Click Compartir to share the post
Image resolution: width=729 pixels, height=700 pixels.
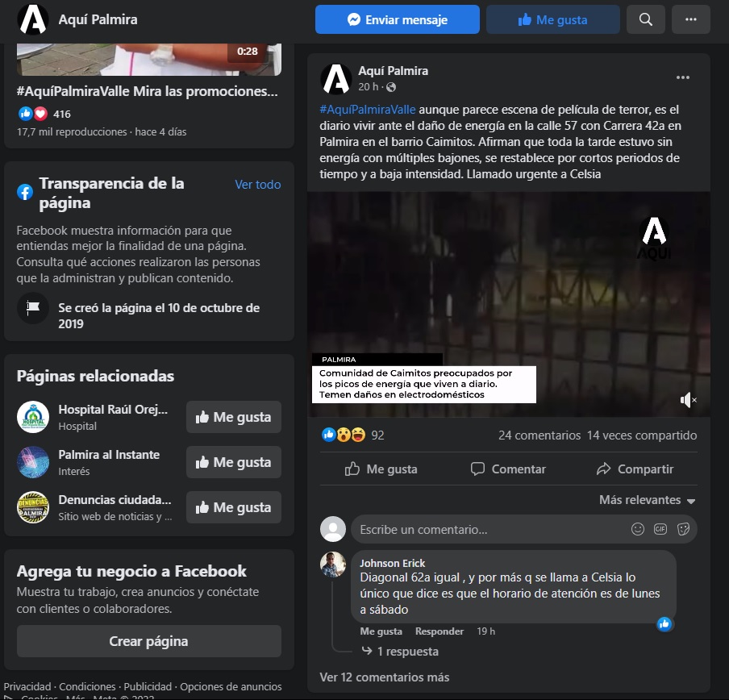coord(635,469)
